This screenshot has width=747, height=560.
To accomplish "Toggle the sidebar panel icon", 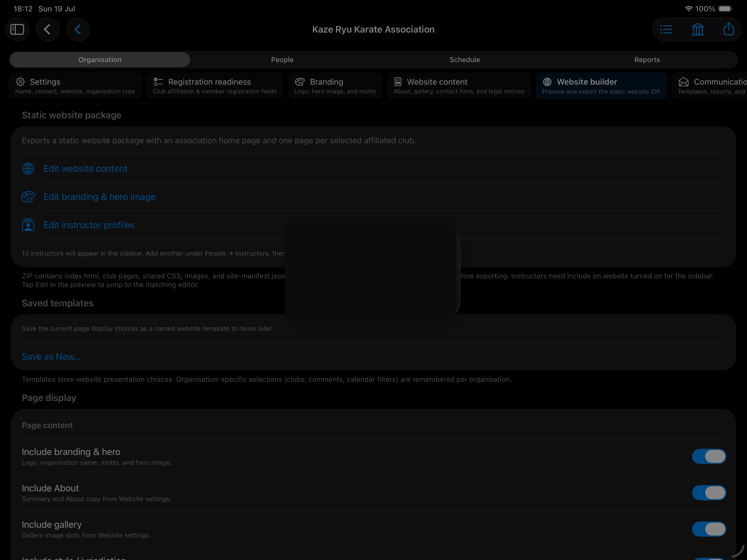I will click(x=17, y=29).
